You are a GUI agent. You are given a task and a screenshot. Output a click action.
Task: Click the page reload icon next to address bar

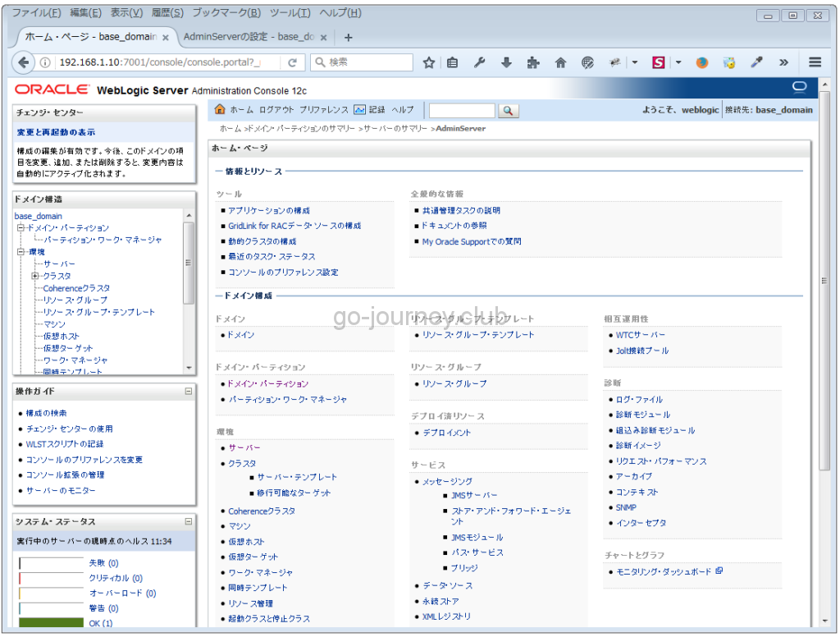point(293,62)
